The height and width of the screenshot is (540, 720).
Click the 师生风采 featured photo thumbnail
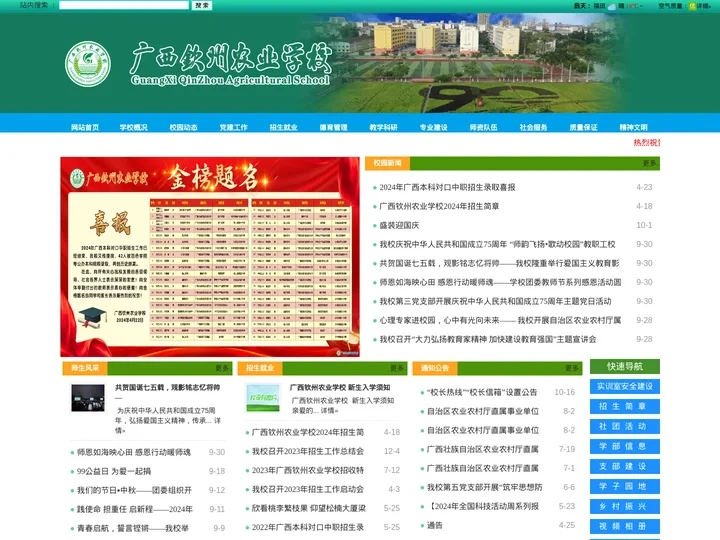pyautogui.click(x=88, y=398)
